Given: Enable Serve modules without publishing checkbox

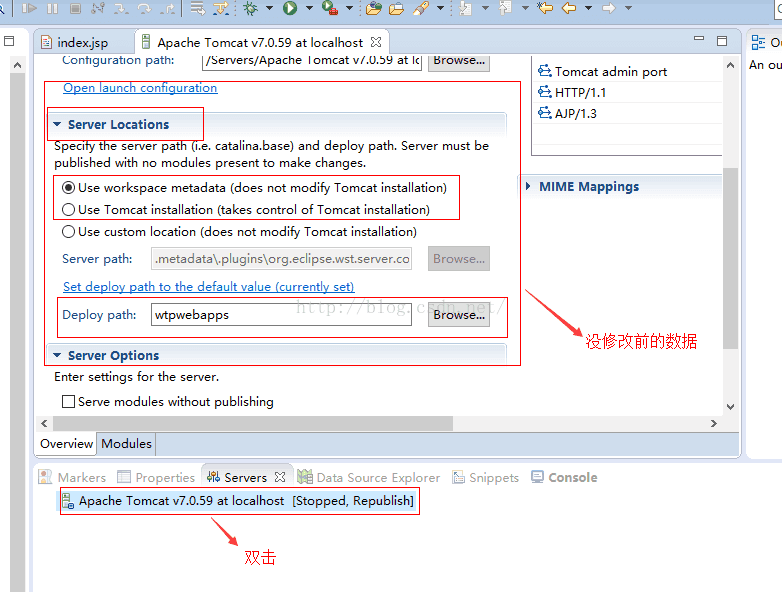Looking at the screenshot, I should pyautogui.click(x=68, y=401).
